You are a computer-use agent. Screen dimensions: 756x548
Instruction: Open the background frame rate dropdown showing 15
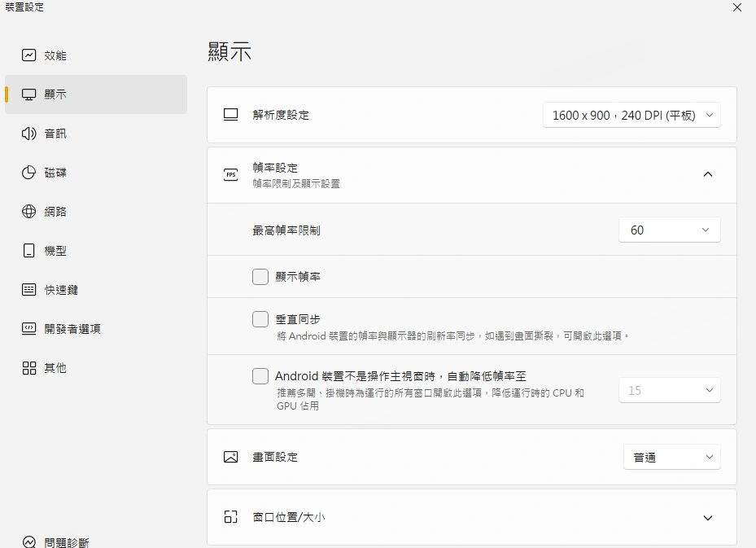click(670, 390)
